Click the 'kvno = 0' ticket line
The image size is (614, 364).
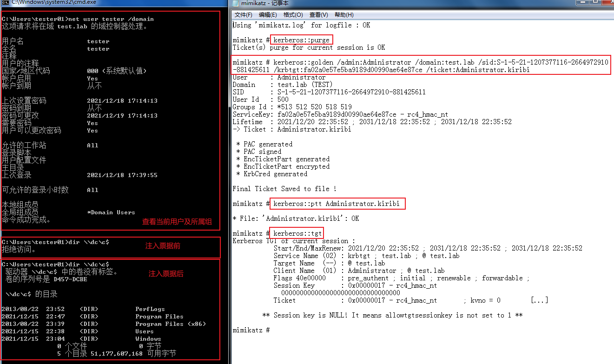pos(411,300)
